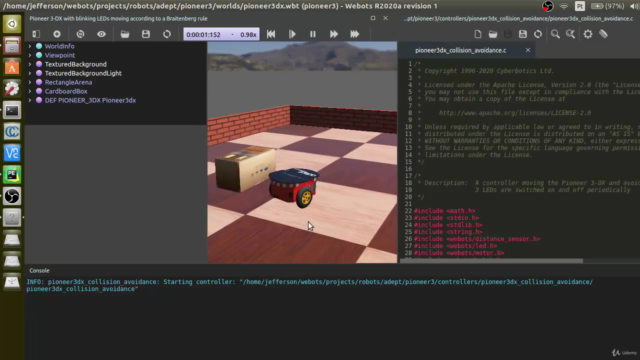Click Wi-Fi indicator in top panel
The height and width of the screenshot is (360, 640).
564,6
